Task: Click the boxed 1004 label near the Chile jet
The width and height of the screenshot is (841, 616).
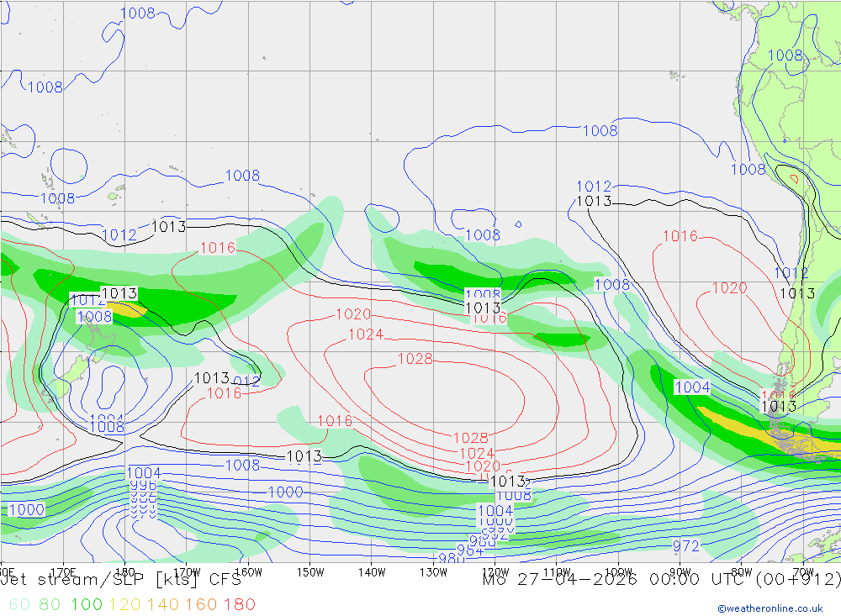Action: coord(692,387)
